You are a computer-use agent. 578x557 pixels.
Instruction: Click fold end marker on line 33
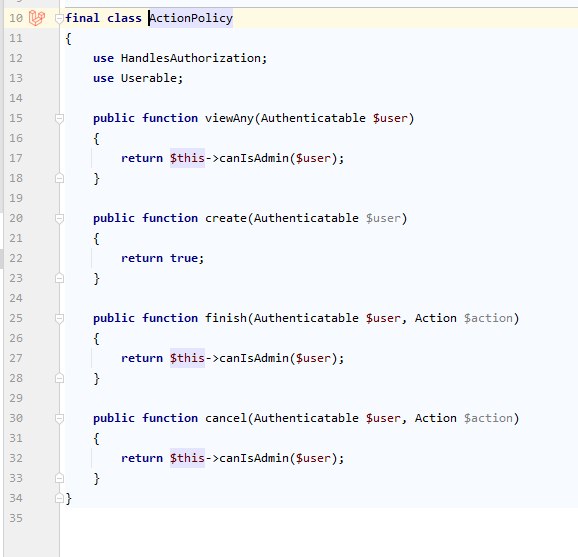pyautogui.click(x=59, y=478)
